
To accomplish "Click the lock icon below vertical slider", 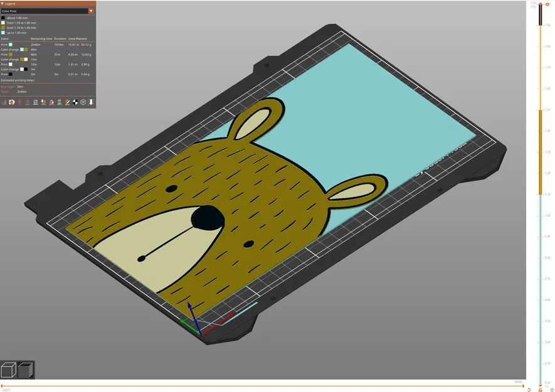I will pos(541,389).
